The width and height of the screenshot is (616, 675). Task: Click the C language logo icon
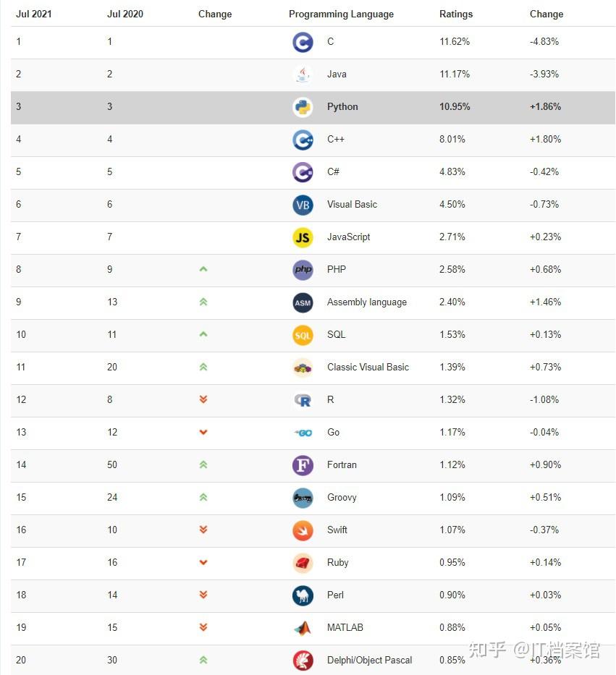(303, 42)
